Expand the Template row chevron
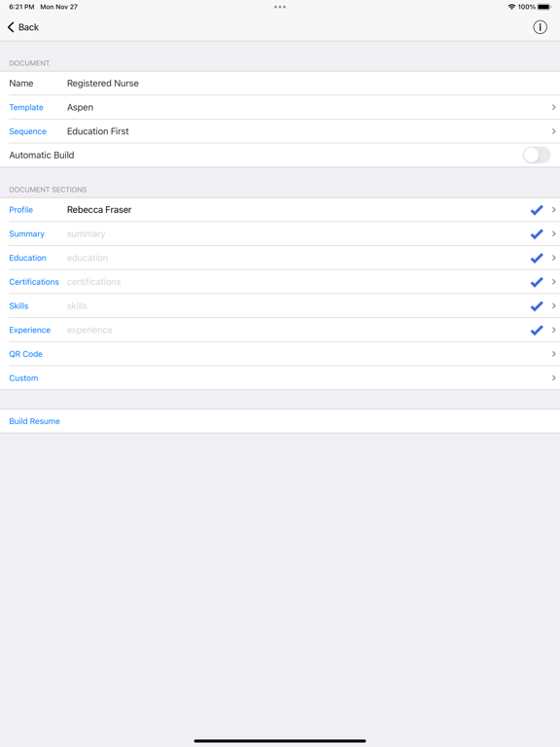This screenshot has height=747, width=560. pyautogui.click(x=553, y=107)
